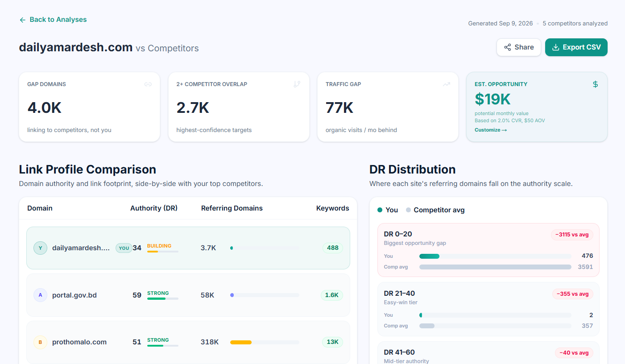Click the $19K estimated opportunity value
Screen dimensions: 625x364
[493, 99]
